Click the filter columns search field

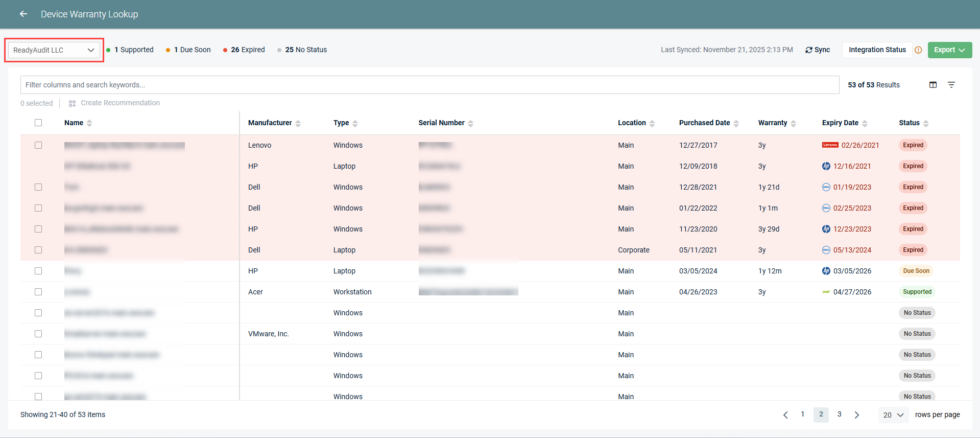coord(429,85)
